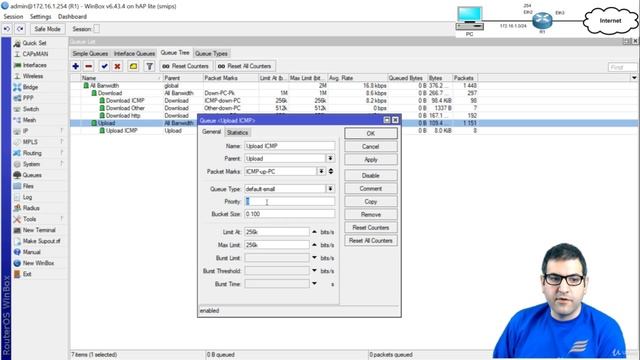Image resolution: width=640 pixels, height=360 pixels.
Task: Open the Parent dropdown in dialog
Action: [330, 158]
